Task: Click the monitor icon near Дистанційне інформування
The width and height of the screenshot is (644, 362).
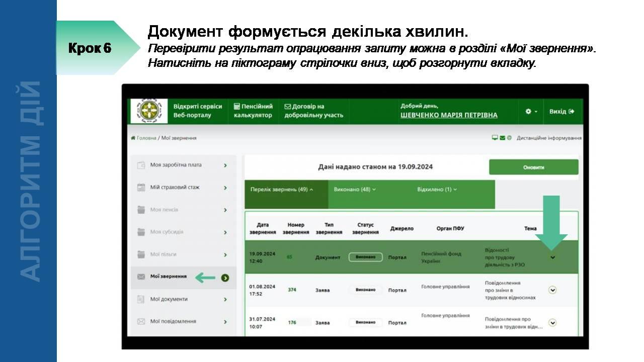Action: (495, 138)
